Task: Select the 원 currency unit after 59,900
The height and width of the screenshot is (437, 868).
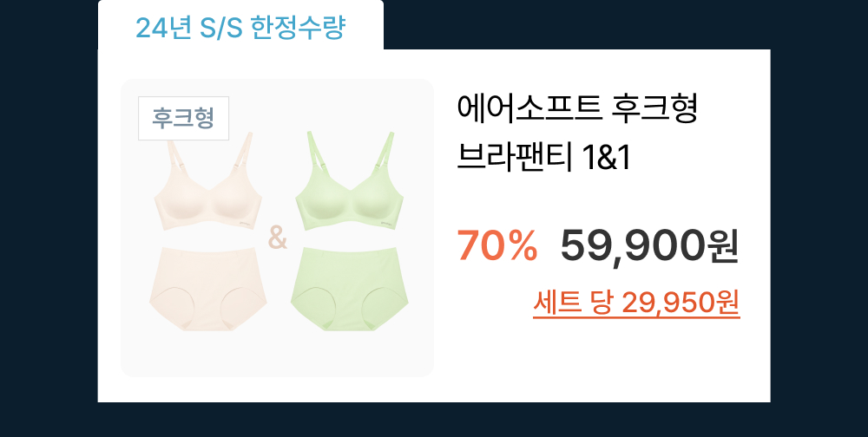Action: [x=722, y=247]
